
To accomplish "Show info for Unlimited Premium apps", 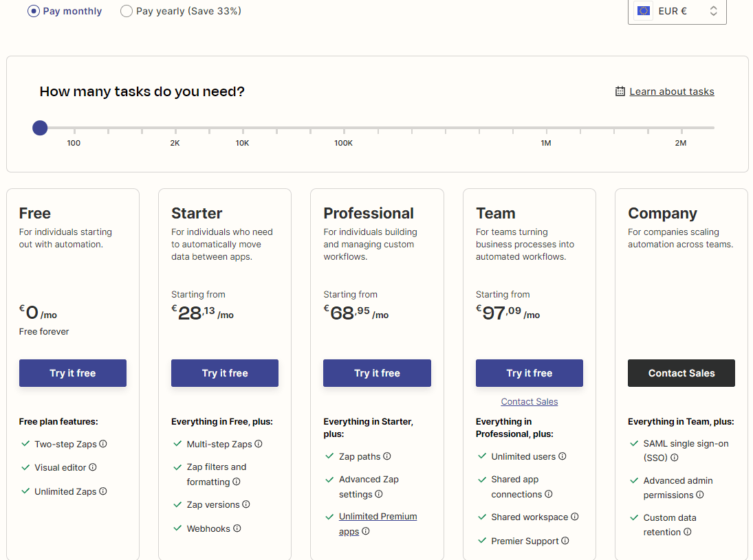I will click(x=365, y=530).
